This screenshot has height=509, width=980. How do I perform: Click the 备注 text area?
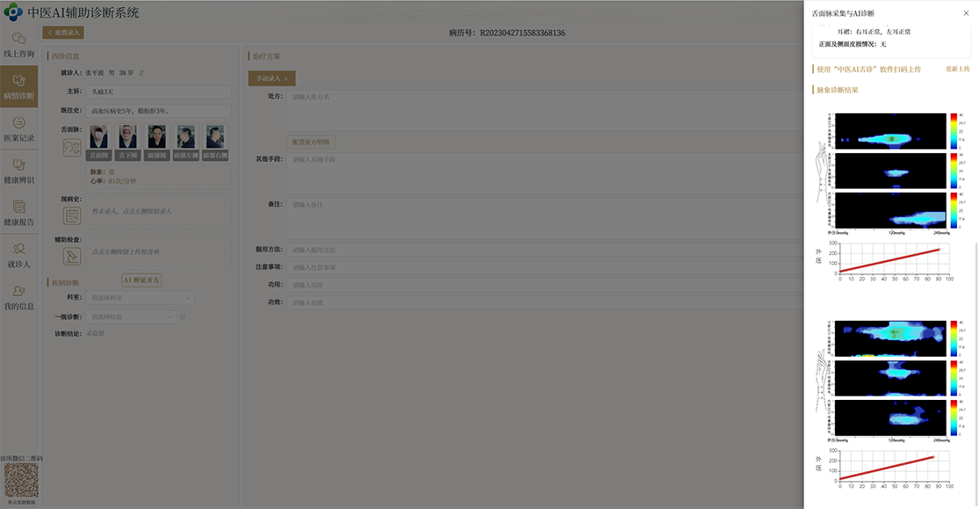click(x=545, y=218)
